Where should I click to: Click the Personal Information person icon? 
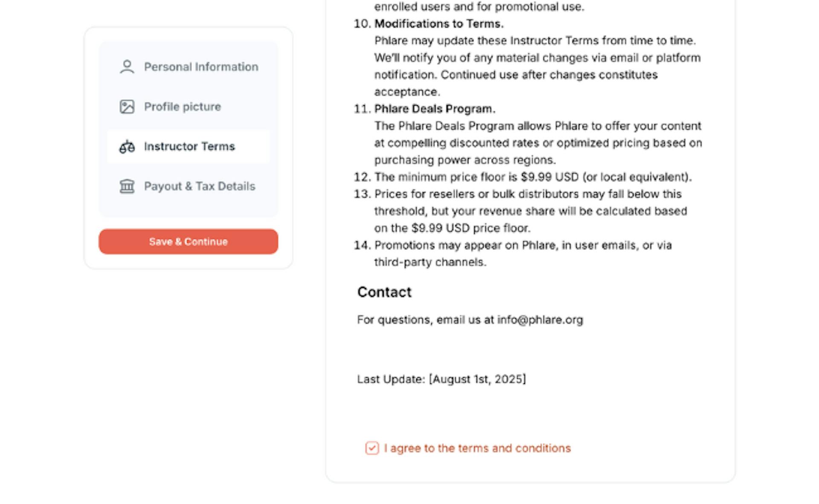(x=127, y=67)
